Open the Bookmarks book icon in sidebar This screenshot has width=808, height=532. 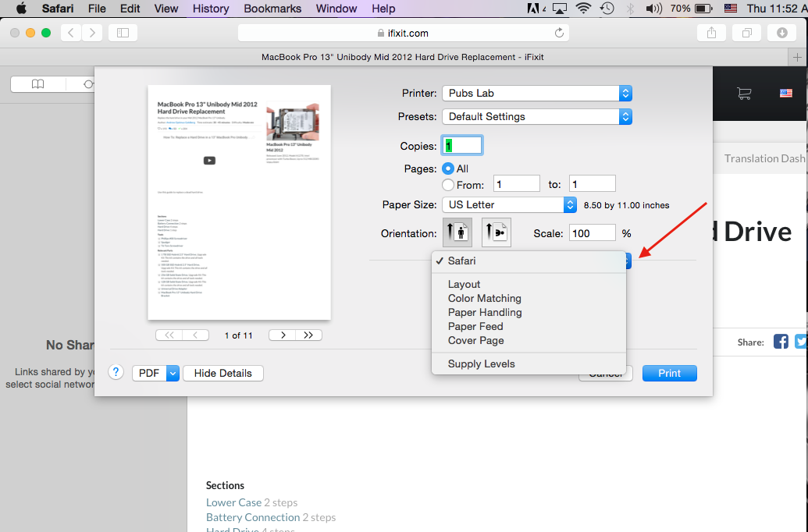click(x=37, y=84)
